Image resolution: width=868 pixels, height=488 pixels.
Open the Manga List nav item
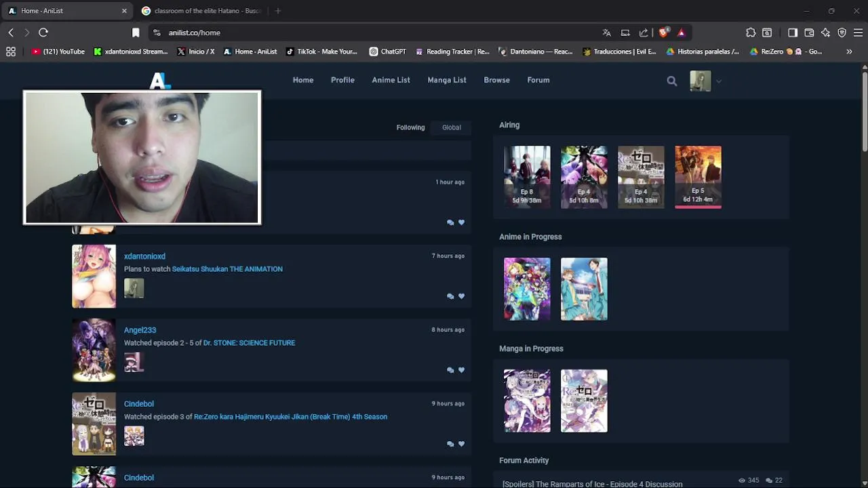(x=447, y=80)
